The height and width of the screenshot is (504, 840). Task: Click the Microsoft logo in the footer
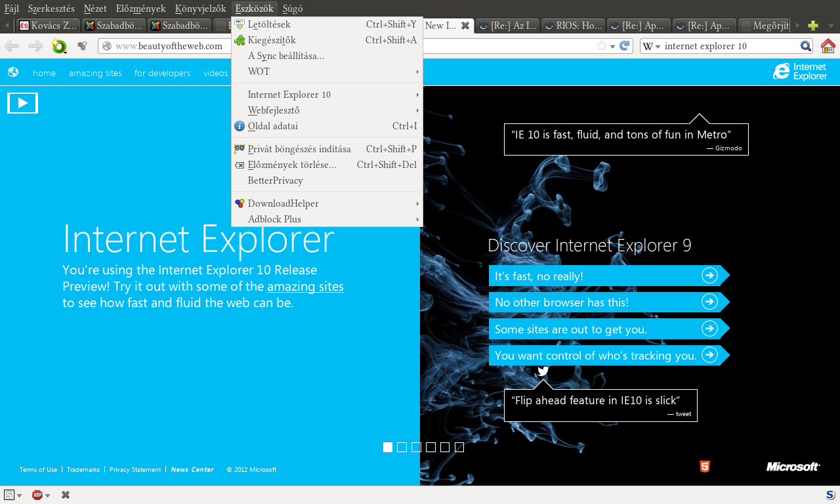pyautogui.click(x=793, y=467)
